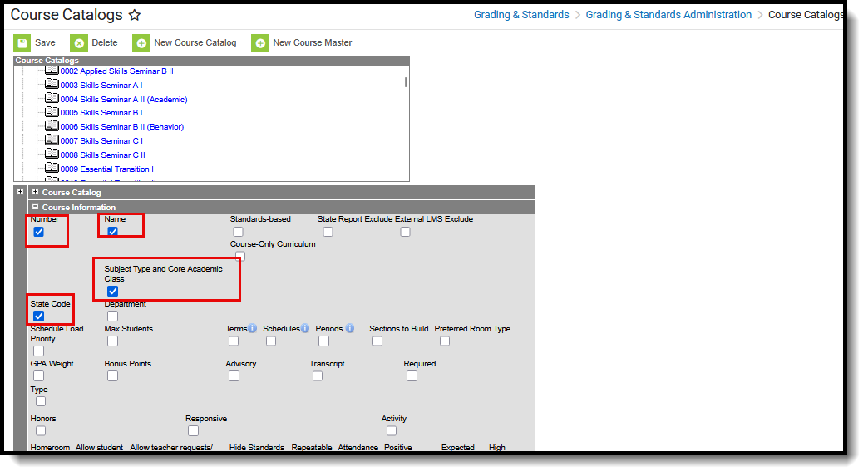The image size is (868, 476).
Task: Open 0004 Skills Seminar A II (Academic)
Action: (124, 100)
